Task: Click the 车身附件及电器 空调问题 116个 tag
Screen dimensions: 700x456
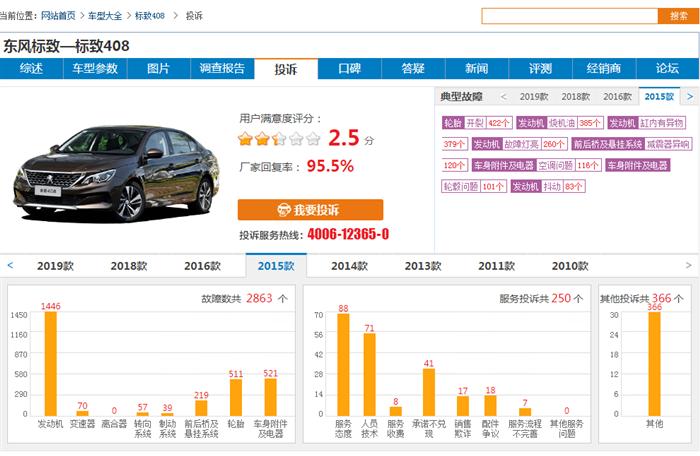Action: click(536, 165)
